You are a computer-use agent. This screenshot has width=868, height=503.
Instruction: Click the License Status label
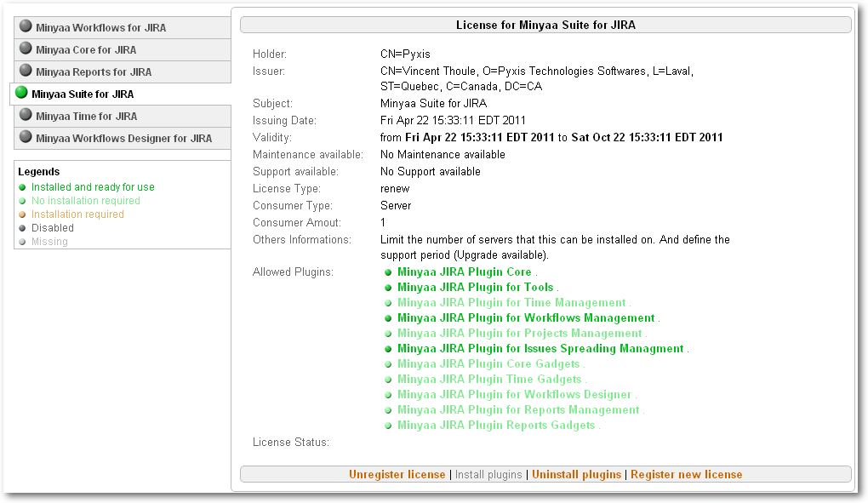pos(291,443)
